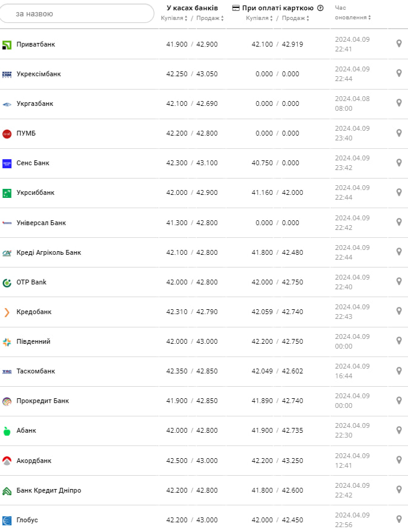The width and height of the screenshot is (408, 532).
Task: Open the Укргазбанк bank link
Action: (35, 104)
